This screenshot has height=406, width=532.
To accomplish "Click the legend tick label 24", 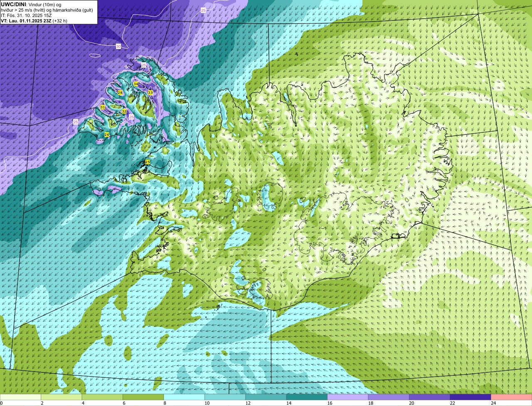I will click(x=493, y=403).
